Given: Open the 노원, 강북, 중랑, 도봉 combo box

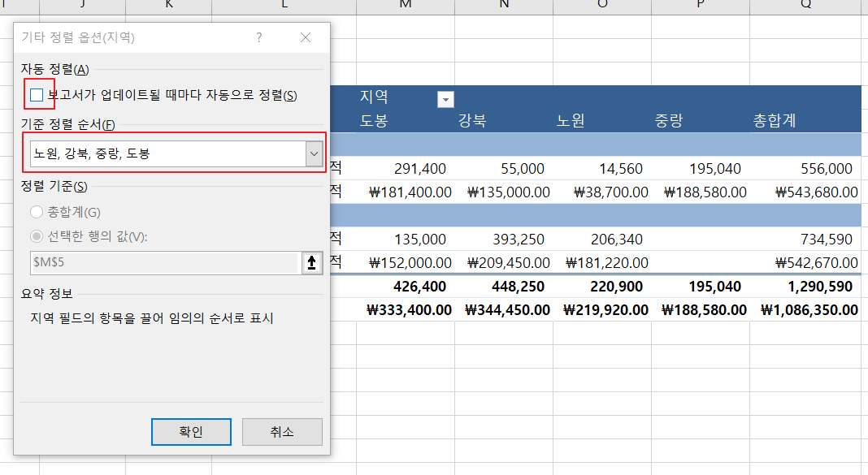Looking at the screenshot, I should [176, 153].
